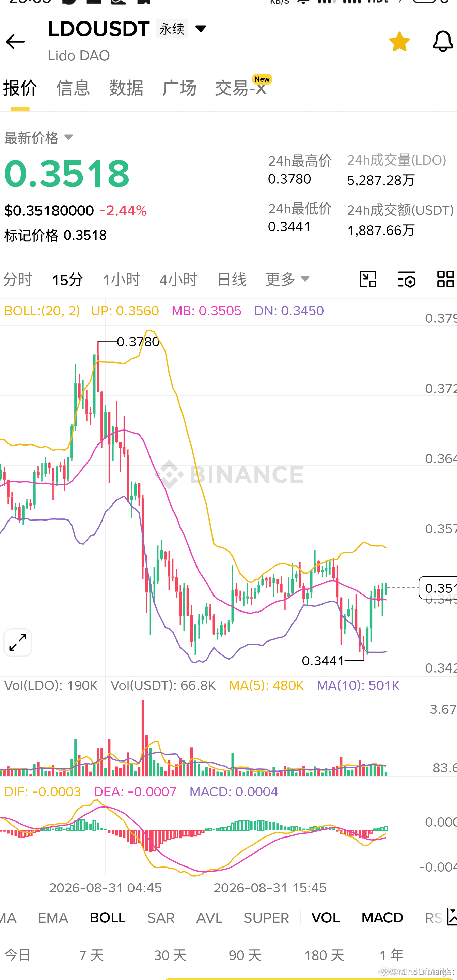This screenshot has height=980, width=457.
Task: Open the chart indicator settings icon
Action: (x=407, y=279)
